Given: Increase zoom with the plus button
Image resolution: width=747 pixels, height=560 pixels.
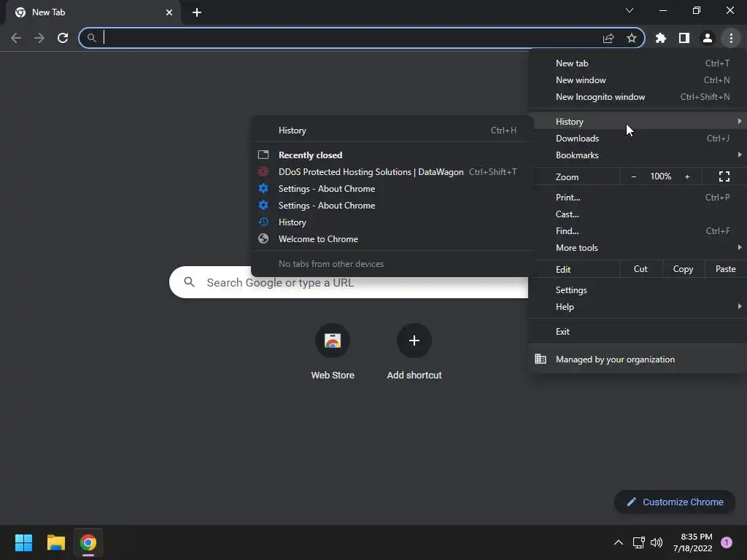Looking at the screenshot, I should click(687, 176).
